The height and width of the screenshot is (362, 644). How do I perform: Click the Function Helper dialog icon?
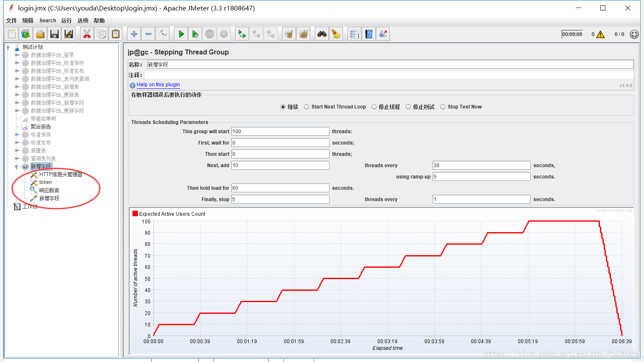pyautogui.click(x=355, y=34)
